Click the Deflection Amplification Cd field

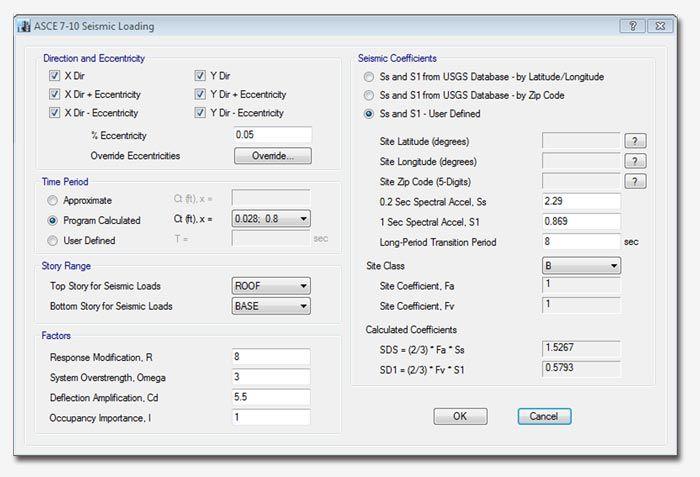(271, 397)
